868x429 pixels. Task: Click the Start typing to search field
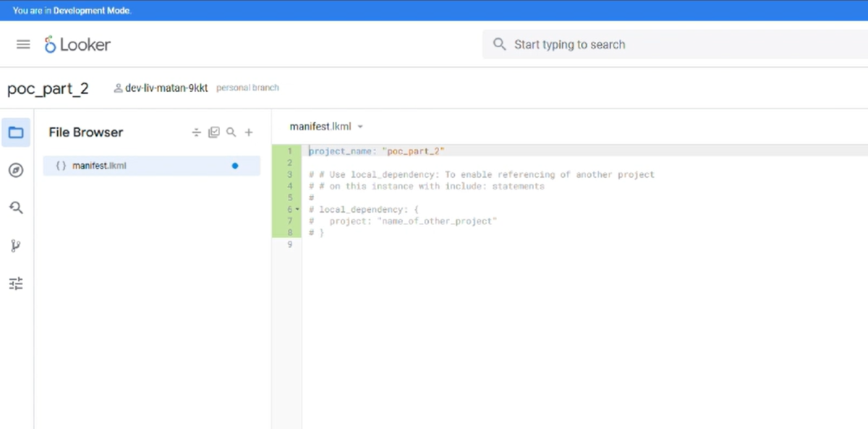click(615, 44)
